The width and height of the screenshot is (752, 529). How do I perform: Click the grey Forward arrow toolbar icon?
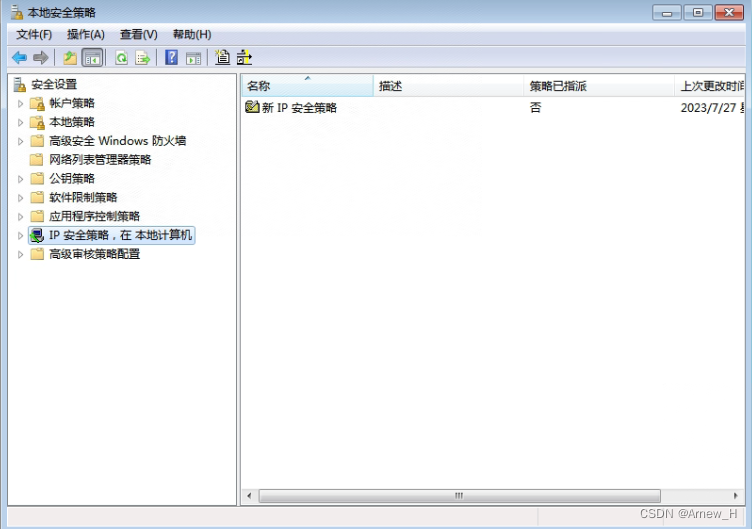point(40,58)
